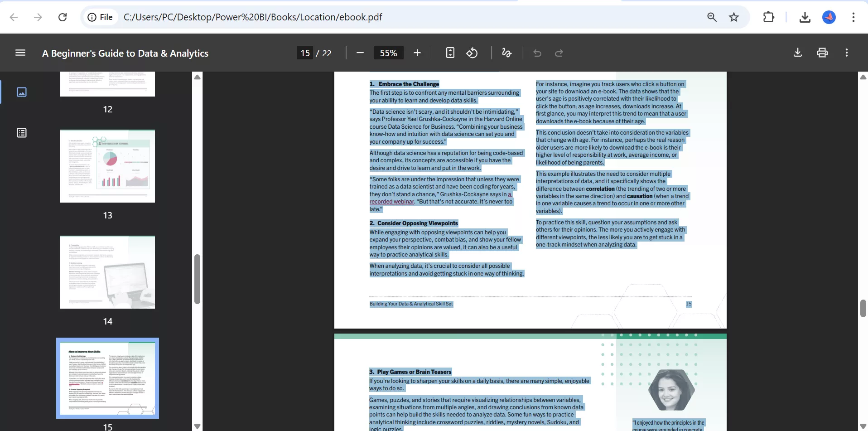Undo the last annotation
The height and width of the screenshot is (431, 868).
click(x=537, y=53)
